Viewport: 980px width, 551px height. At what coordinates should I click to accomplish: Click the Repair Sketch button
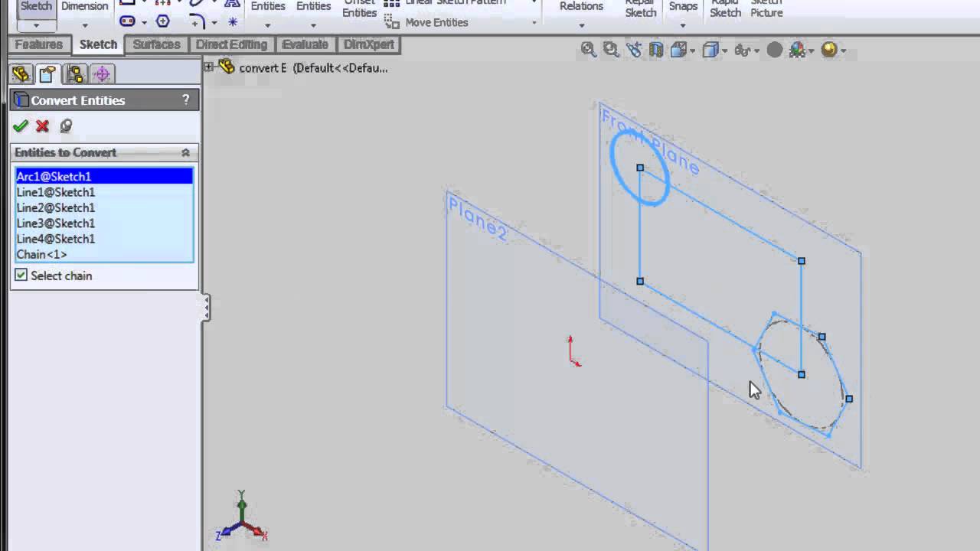point(640,9)
